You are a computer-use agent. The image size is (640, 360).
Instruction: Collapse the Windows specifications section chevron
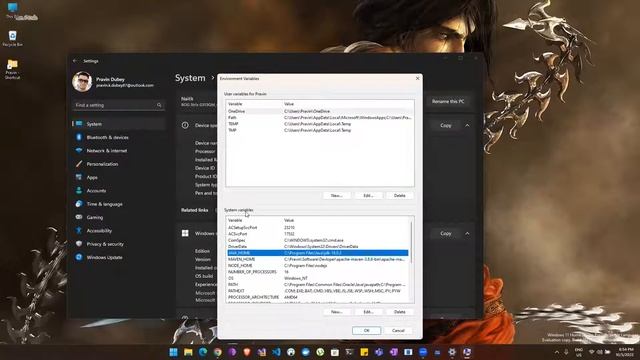click(467, 233)
